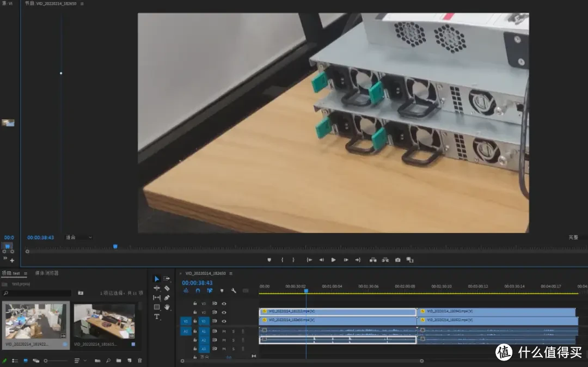Viewport: 588px width, 367px height.
Task: Select the Razor tool in tools panel
Action: pyautogui.click(x=167, y=288)
